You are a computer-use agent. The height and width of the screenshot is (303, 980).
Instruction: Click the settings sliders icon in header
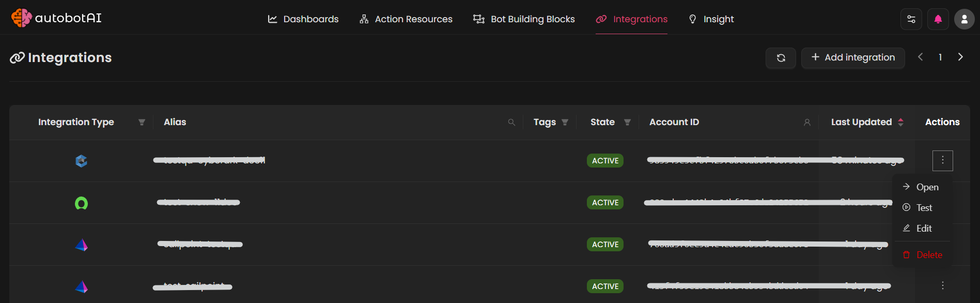point(911,20)
